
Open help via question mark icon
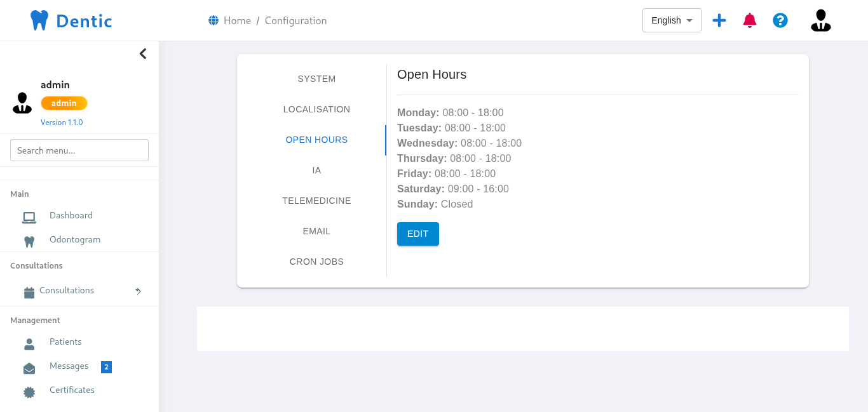click(x=780, y=20)
